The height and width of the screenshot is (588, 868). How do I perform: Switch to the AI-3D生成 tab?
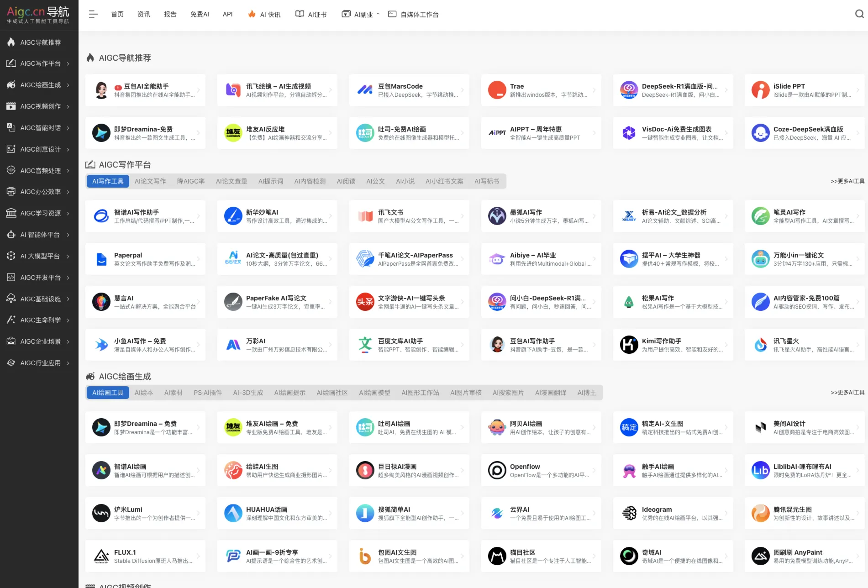248,393
